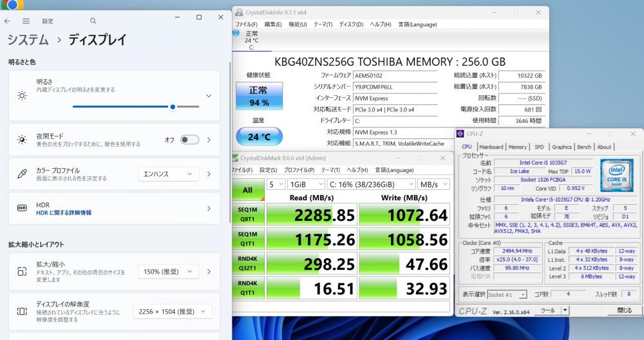Run the RND4K Q1T1 test

[248, 288]
